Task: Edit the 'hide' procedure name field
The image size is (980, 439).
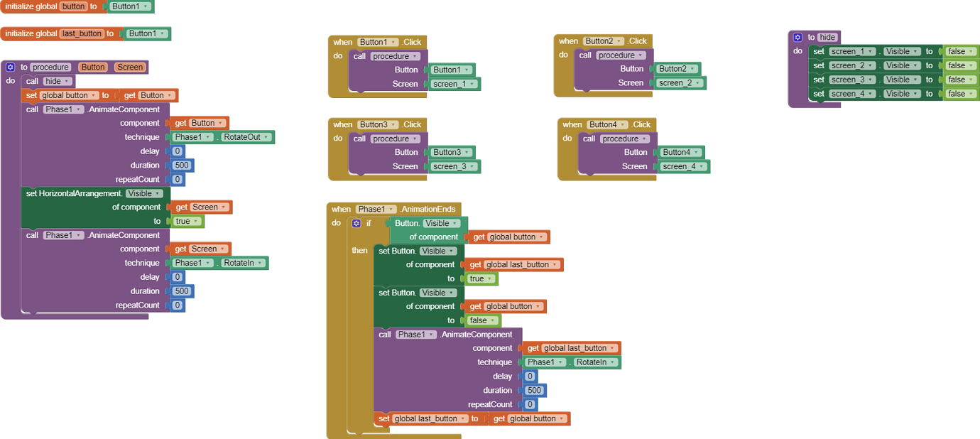Action: click(x=827, y=37)
